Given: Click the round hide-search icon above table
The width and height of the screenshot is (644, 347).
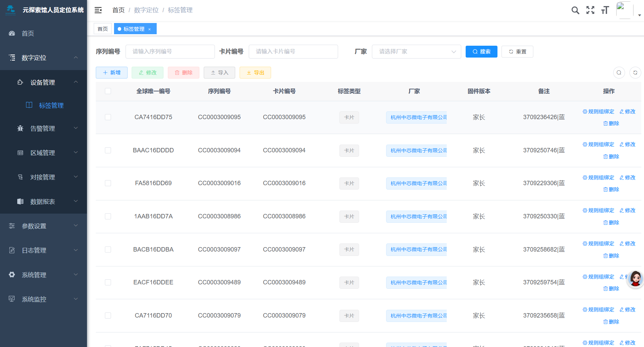Looking at the screenshot, I should pos(619,72).
